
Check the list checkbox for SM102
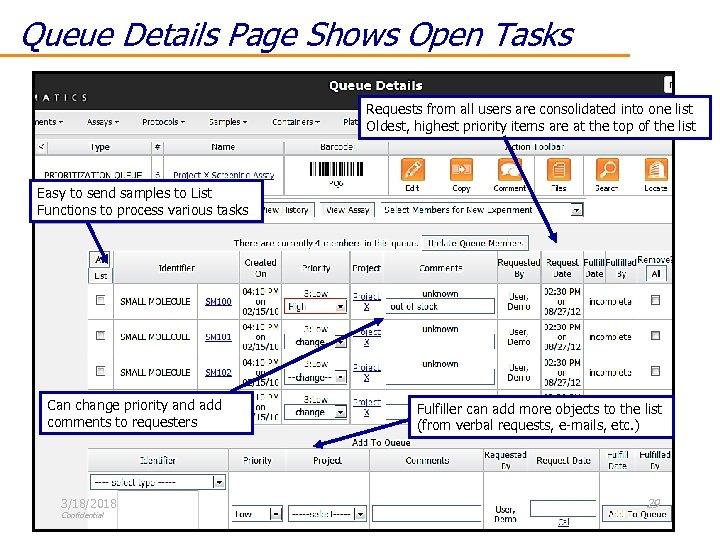click(x=100, y=371)
